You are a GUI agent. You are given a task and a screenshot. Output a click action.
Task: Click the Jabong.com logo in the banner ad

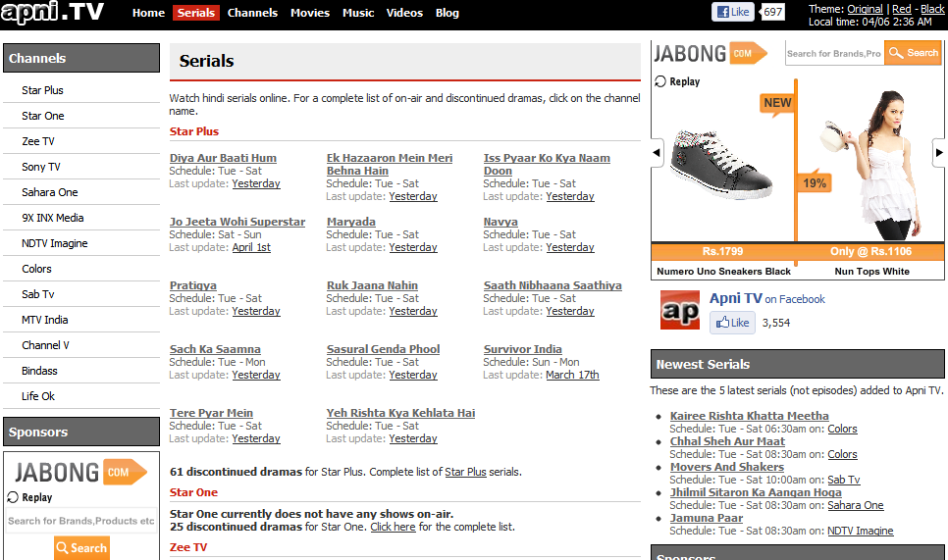pos(711,54)
